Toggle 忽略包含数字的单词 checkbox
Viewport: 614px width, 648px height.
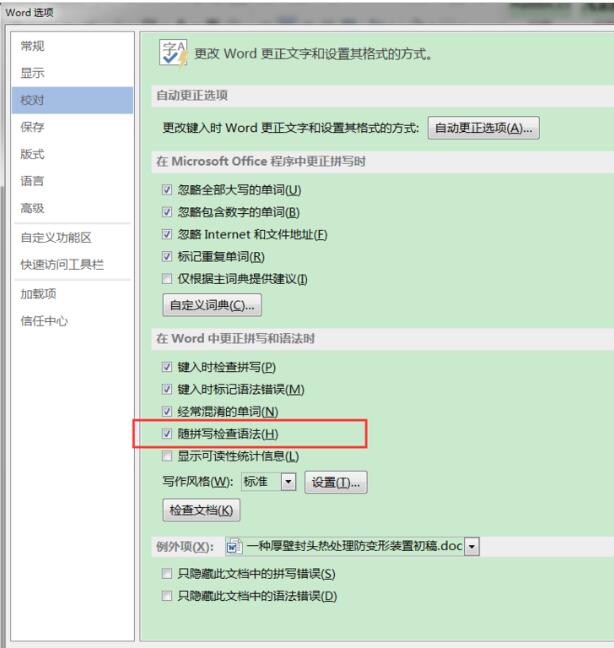coord(167,212)
